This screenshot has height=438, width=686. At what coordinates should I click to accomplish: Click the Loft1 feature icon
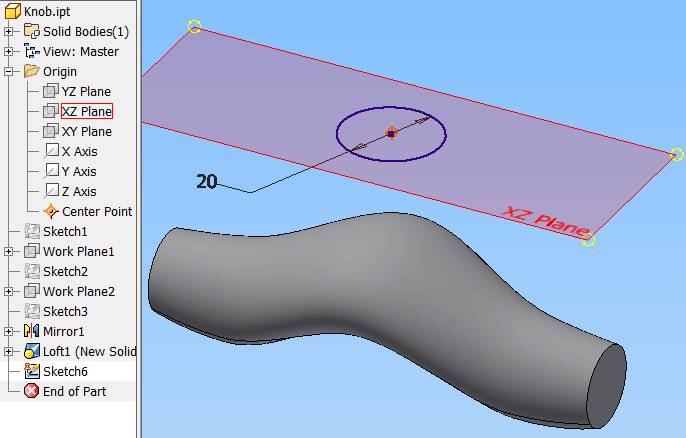32,351
